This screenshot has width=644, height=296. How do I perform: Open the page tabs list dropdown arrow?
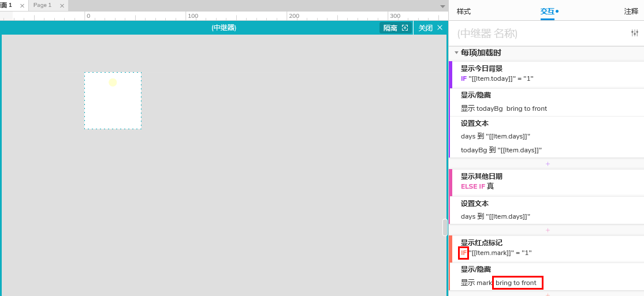coord(442,6)
